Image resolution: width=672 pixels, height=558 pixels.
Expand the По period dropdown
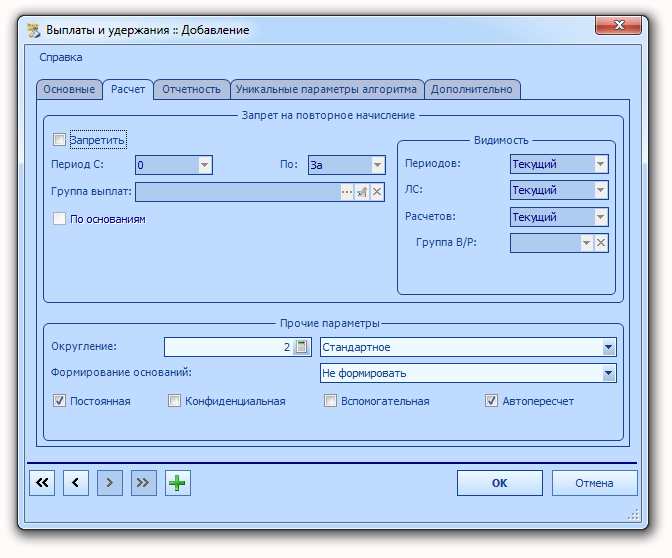tap(377, 165)
